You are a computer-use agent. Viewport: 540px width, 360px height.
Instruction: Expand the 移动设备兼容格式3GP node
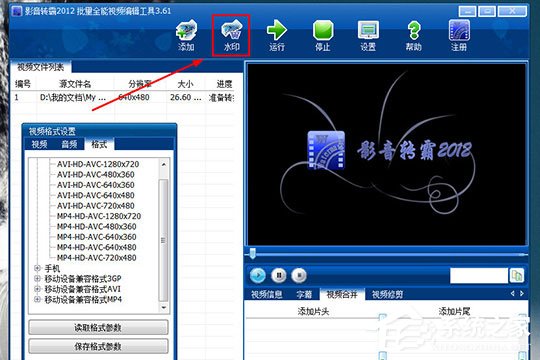[x=37, y=278]
